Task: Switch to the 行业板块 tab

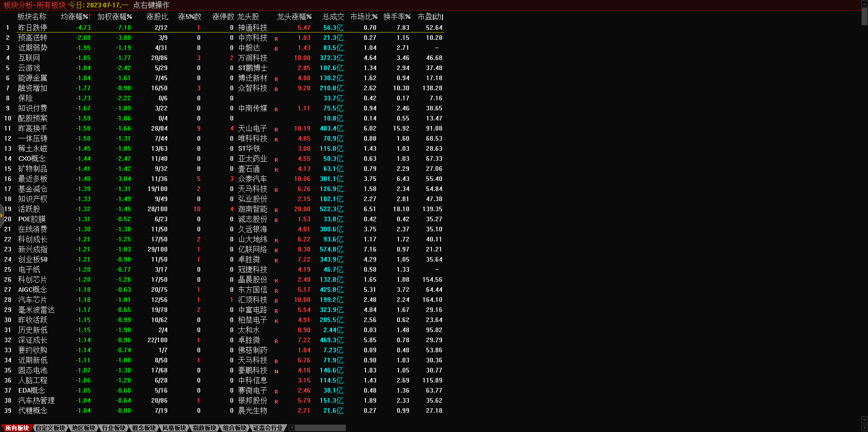Action: 114,428
